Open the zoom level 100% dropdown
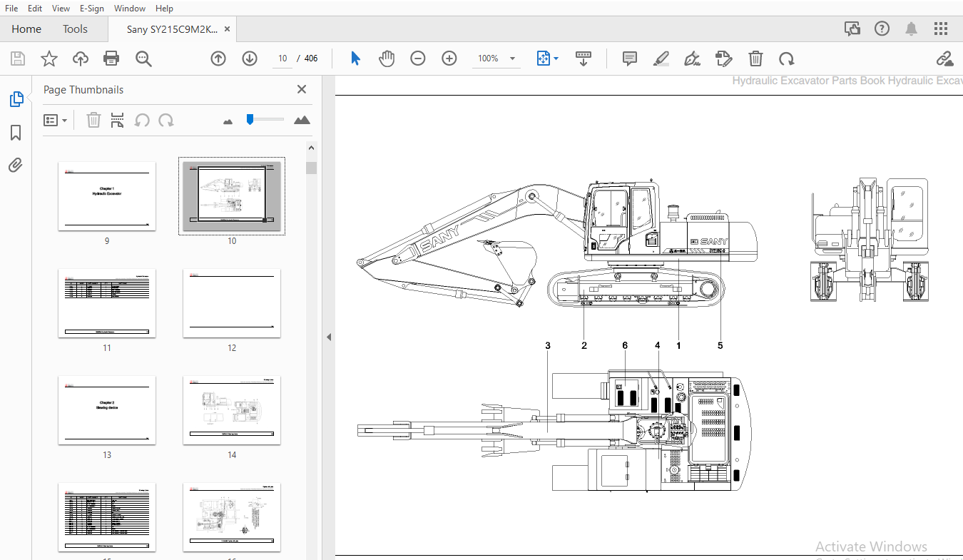 [x=496, y=58]
